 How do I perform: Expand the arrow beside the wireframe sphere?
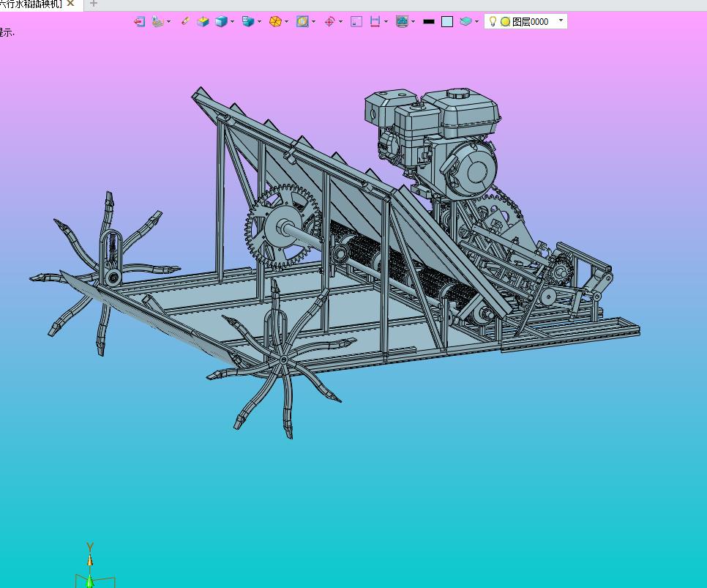click(287, 22)
